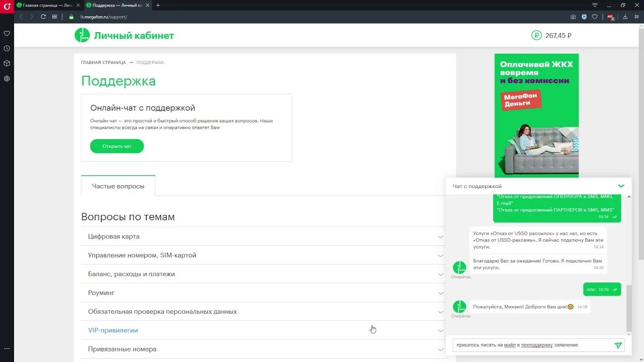Open the tab search menu icon in title bar
The image size is (644, 362).
[595, 5]
